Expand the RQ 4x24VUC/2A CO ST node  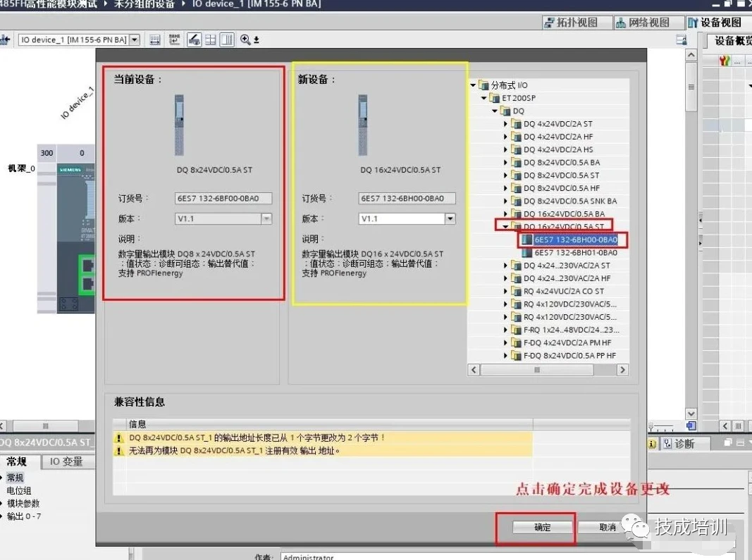(505, 291)
